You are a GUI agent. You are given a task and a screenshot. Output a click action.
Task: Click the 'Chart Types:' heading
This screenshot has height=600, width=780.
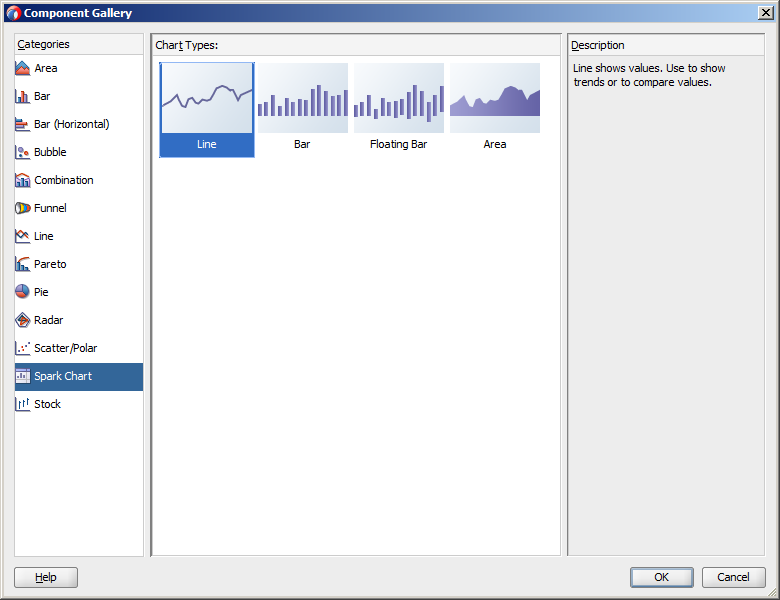pyautogui.click(x=187, y=45)
